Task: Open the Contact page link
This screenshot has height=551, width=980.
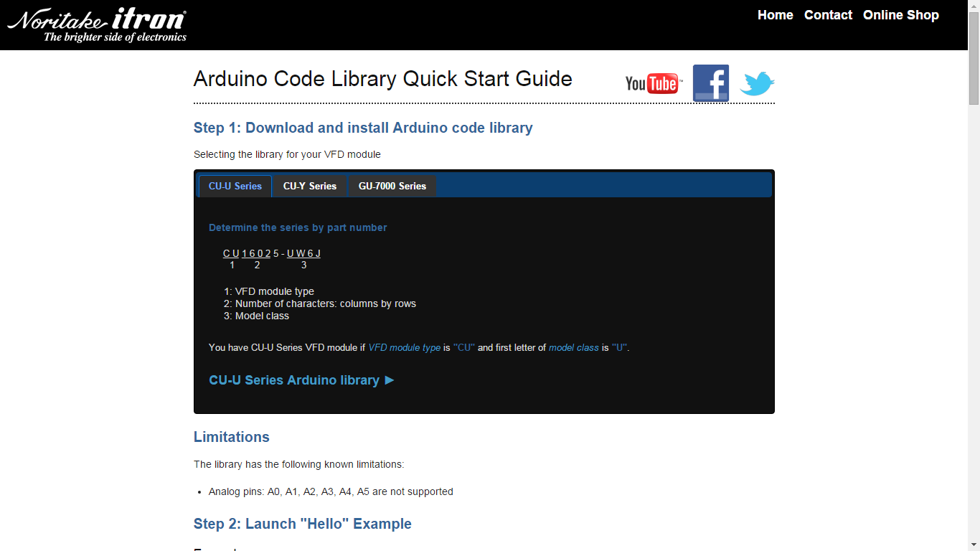Action: click(x=828, y=15)
